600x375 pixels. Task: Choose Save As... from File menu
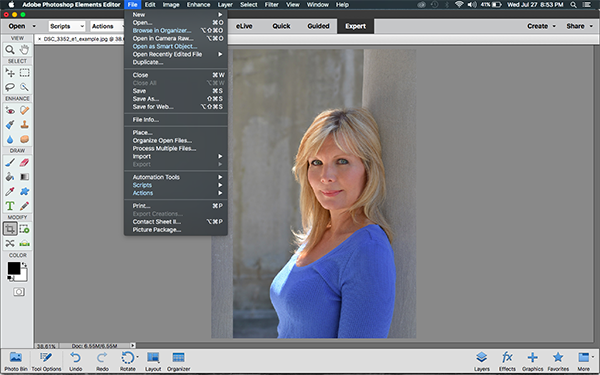tap(176, 99)
